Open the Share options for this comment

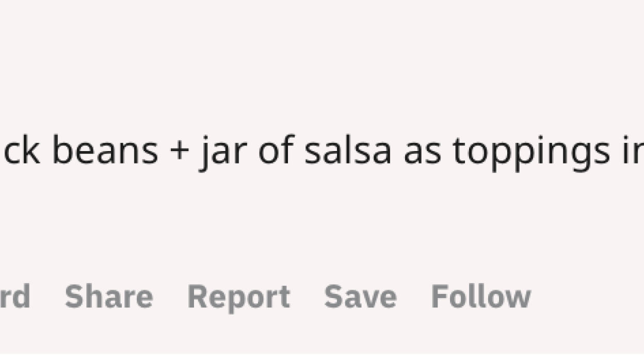pyautogui.click(x=109, y=297)
